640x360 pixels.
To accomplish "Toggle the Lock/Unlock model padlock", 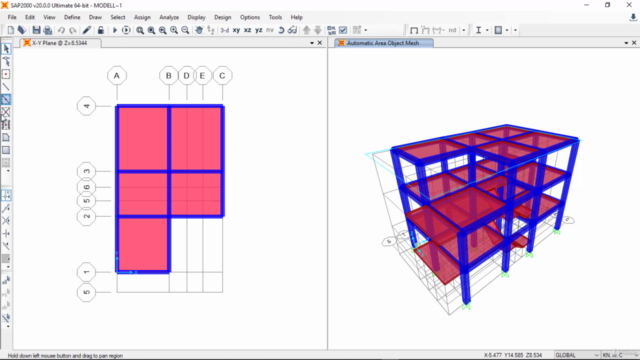I will (100, 30).
